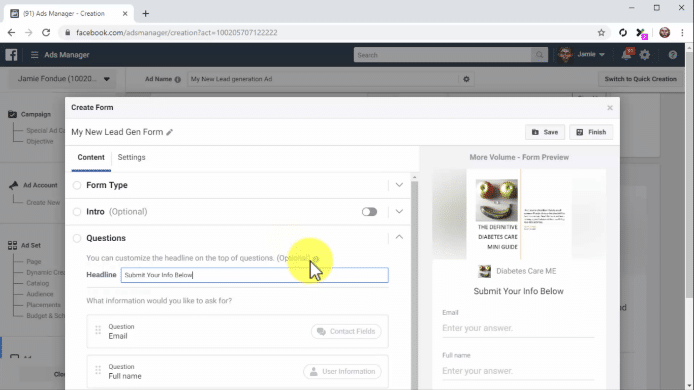Click the Ad Name input field

(x=323, y=79)
